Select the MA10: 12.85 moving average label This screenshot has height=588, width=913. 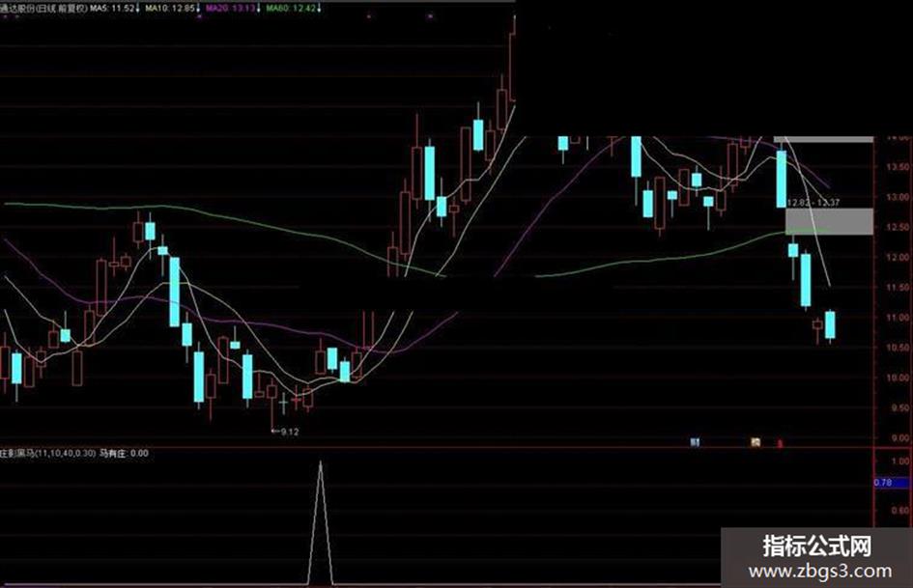[x=169, y=8]
